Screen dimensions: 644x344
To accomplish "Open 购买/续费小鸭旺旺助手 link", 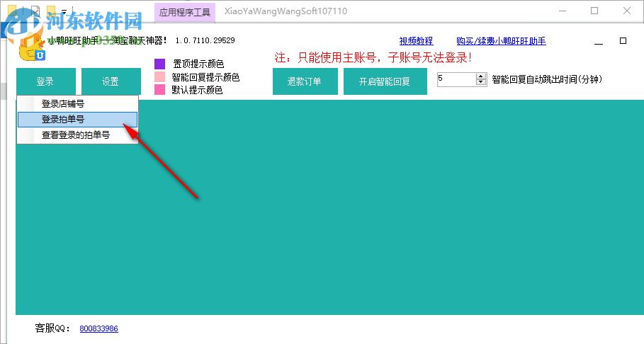I will [x=501, y=41].
